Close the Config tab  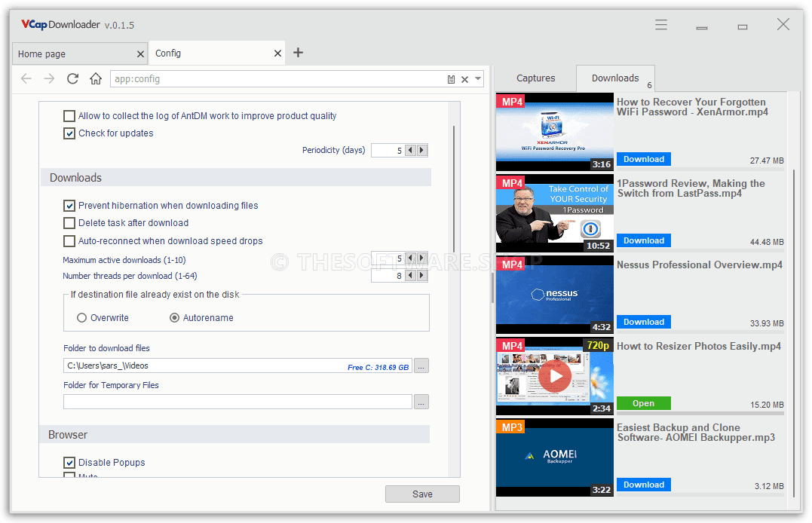(x=277, y=54)
